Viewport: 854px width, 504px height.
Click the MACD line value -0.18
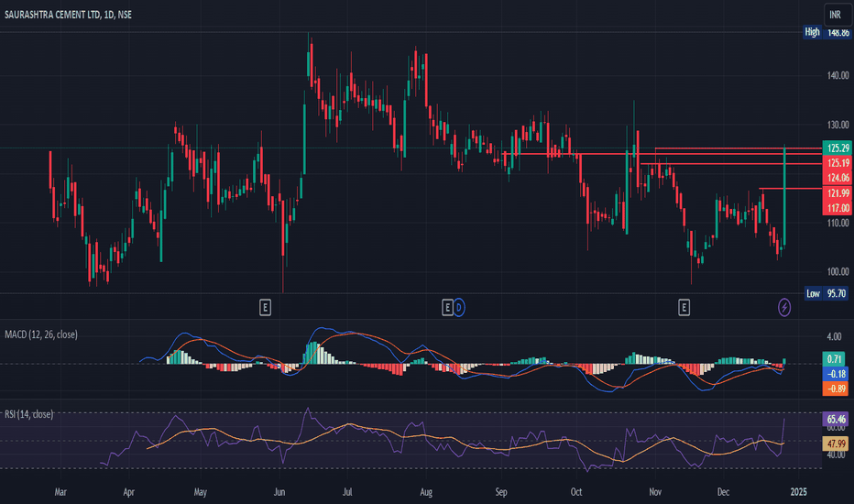(x=835, y=374)
